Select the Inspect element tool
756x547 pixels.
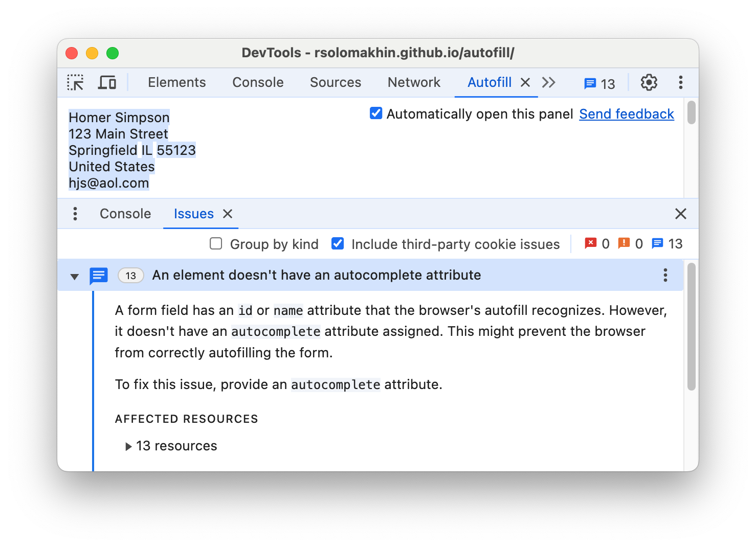(75, 82)
